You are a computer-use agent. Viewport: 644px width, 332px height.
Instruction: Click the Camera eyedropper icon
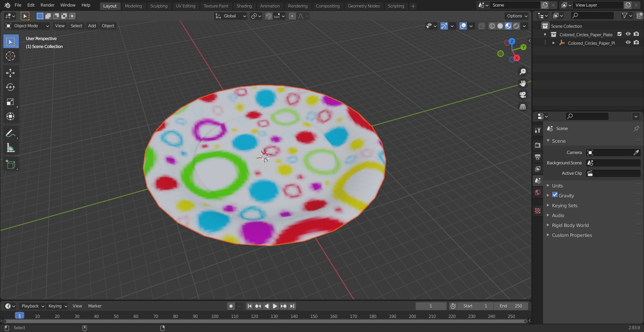click(x=636, y=153)
